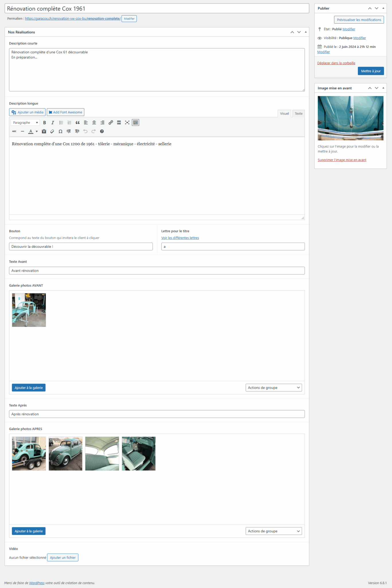Open the WordPress footer link
The width and height of the screenshot is (392, 588).
click(37, 583)
